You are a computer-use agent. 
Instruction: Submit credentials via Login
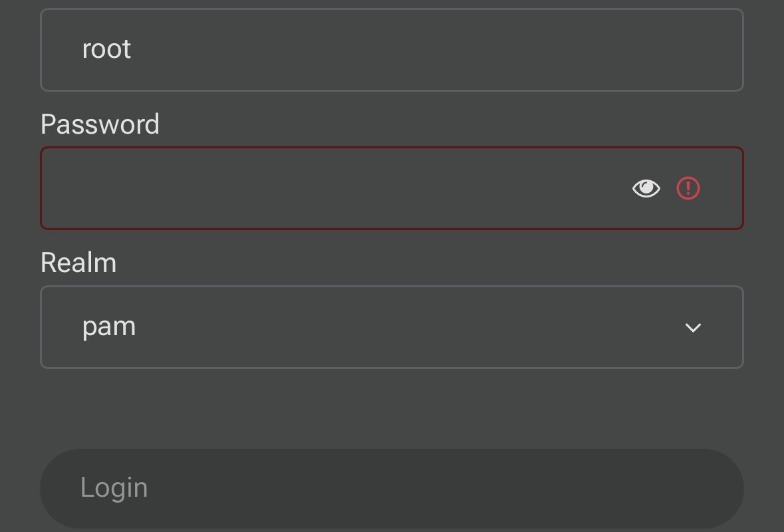(x=391, y=488)
